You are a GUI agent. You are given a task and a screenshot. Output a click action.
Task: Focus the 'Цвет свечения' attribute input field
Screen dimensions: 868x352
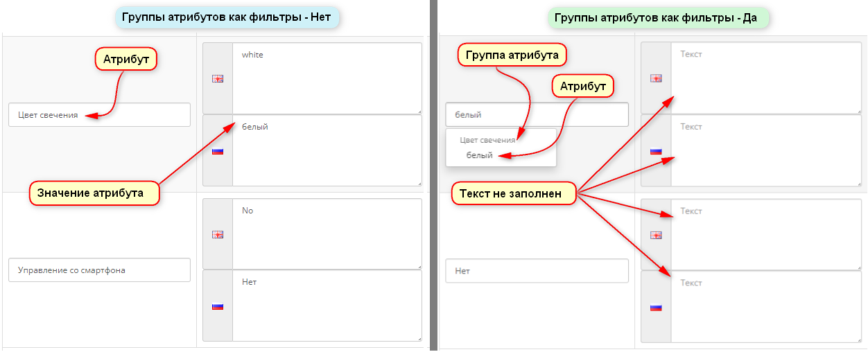tap(99, 115)
